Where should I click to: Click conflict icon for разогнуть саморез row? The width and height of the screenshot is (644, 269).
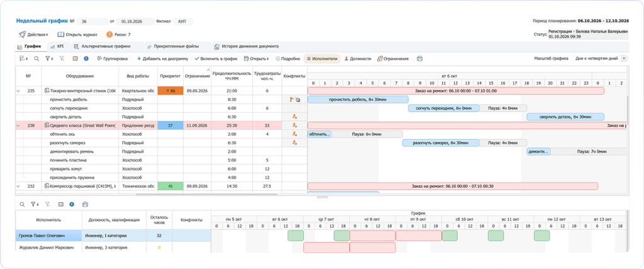coord(294,143)
